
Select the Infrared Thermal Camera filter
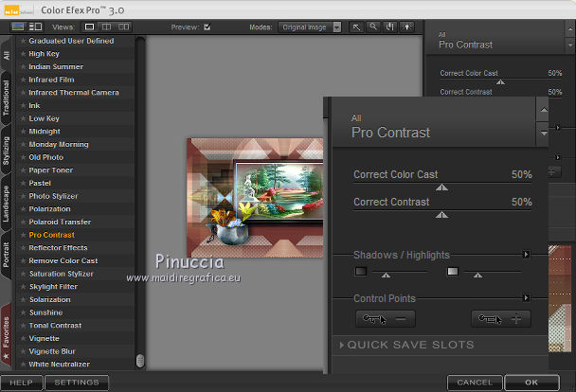click(74, 93)
